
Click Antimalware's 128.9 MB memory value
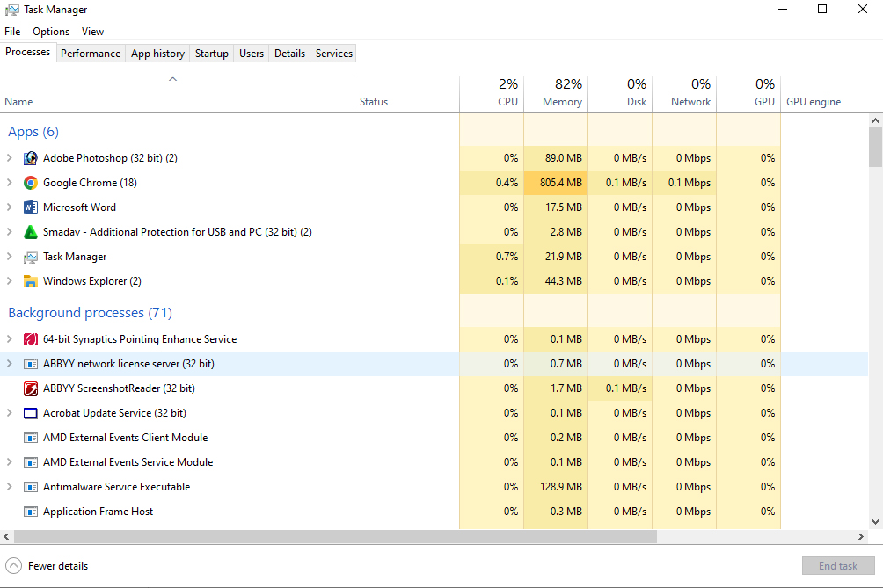[x=560, y=487]
